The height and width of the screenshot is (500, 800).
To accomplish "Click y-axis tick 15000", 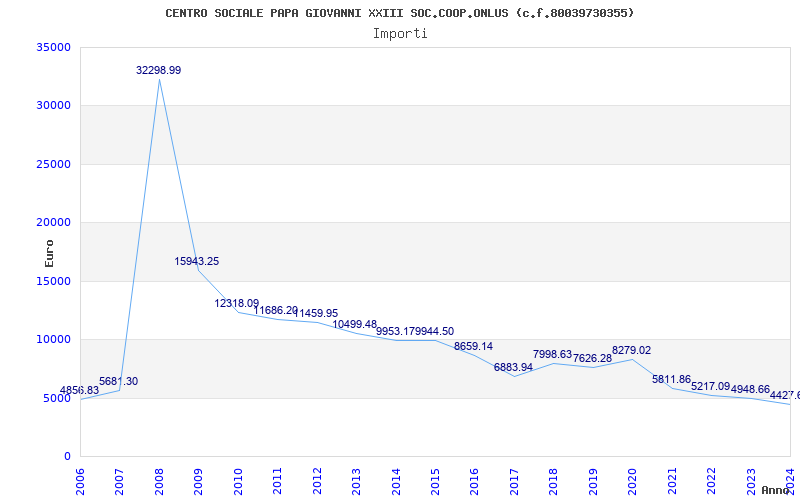I will (x=53, y=281).
